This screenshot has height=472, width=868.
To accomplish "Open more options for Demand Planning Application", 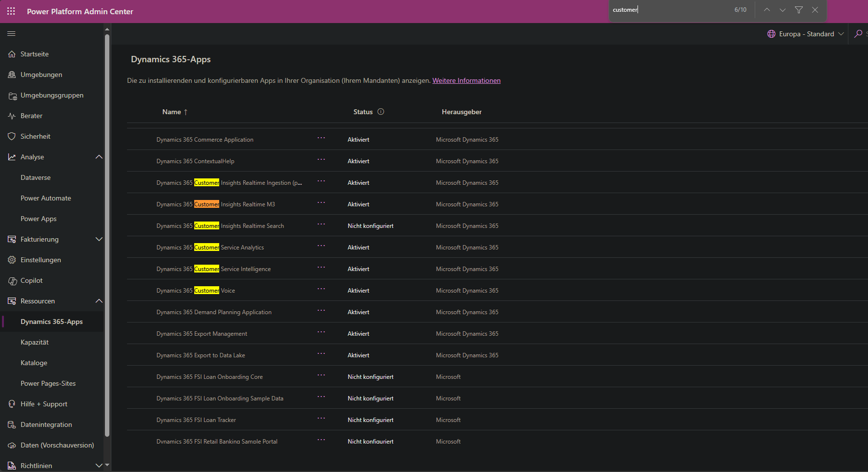I will pos(321,310).
